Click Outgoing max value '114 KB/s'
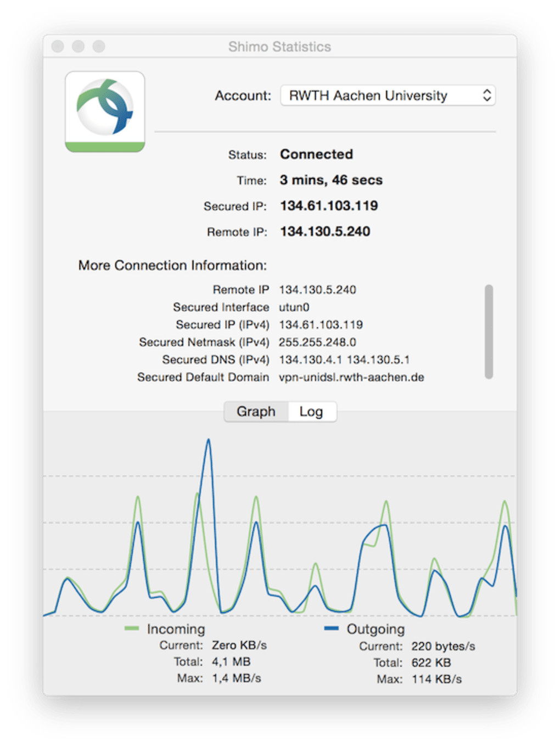This screenshot has height=747, width=560. coord(436,679)
